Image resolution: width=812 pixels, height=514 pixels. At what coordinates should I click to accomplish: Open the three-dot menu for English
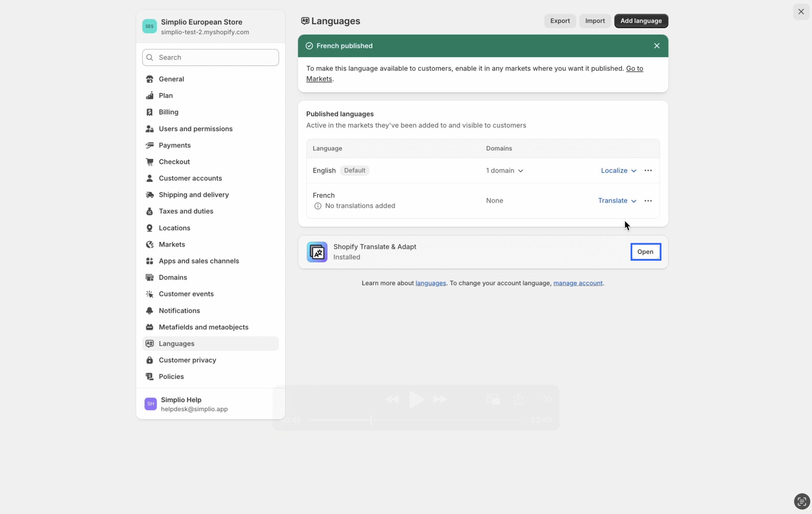(648, 171)
